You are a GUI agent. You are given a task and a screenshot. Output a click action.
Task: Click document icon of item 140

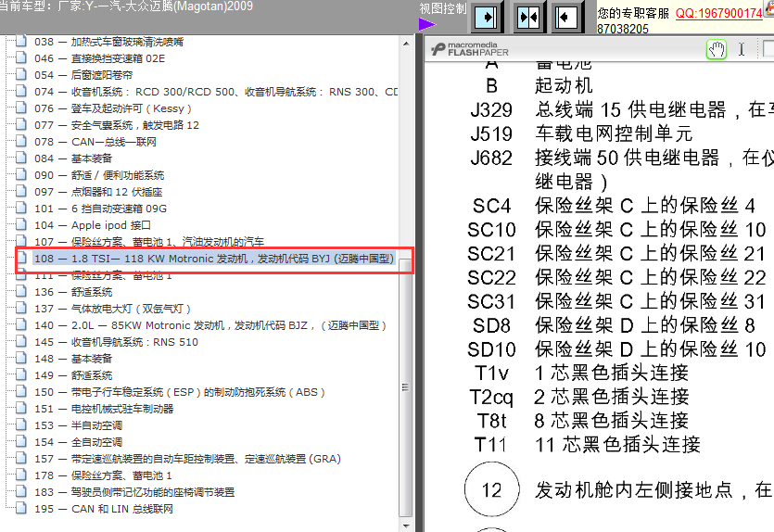coord(20,324)
